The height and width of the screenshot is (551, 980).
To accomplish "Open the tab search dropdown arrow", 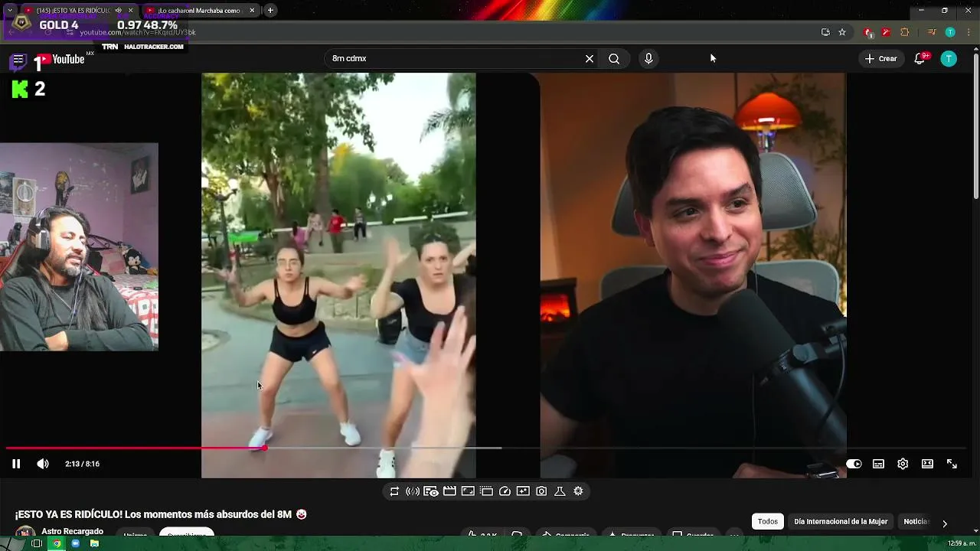I will tap(9, 11).
